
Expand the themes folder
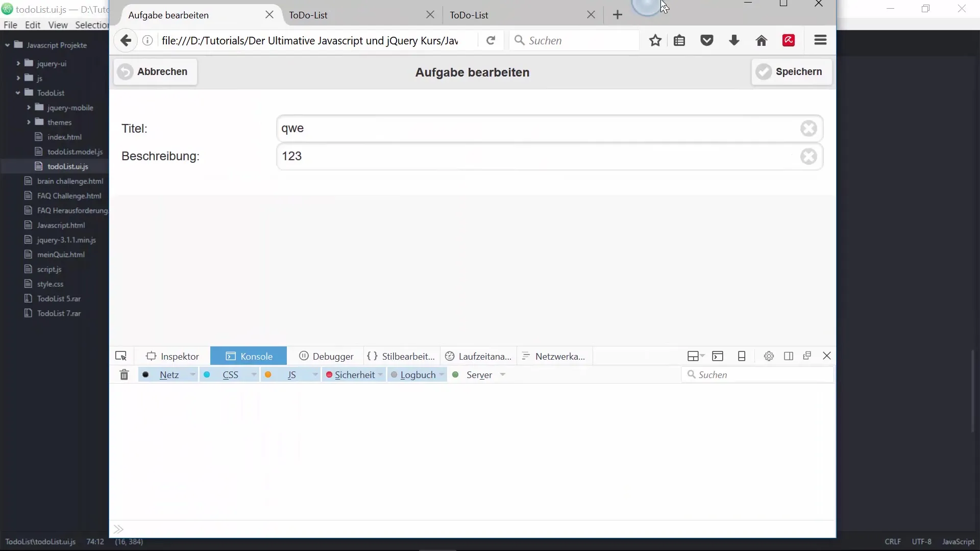point(29,122)
